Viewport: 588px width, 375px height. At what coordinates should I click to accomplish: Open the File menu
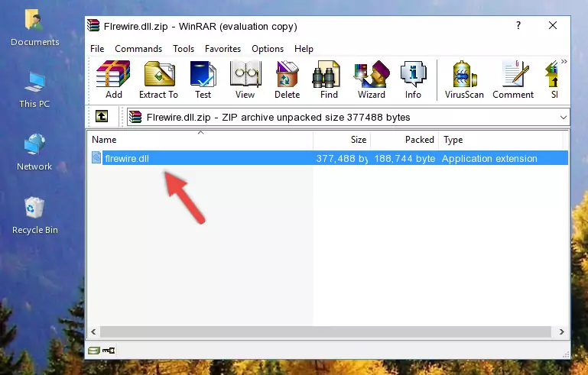(x=97, y=49)
